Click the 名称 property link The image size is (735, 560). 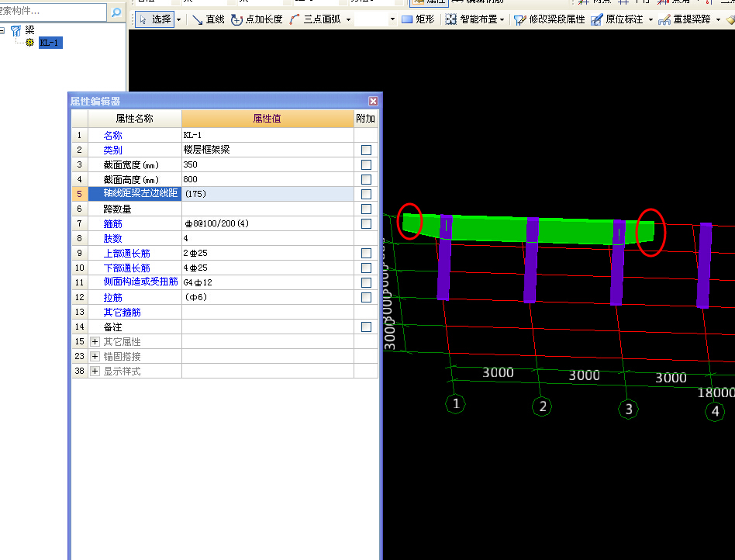pos(112,136)
